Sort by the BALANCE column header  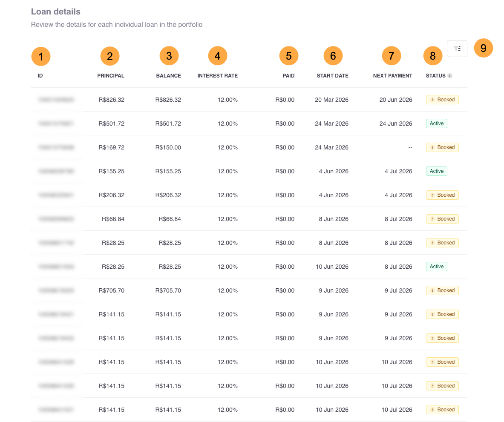click(168, 76)
